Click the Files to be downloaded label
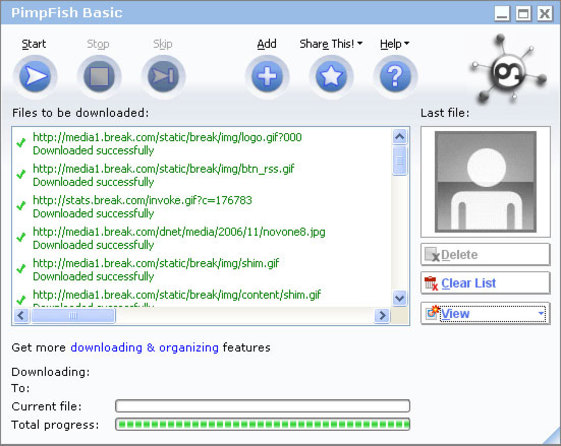561x446 pixels. [x=80, y=113]
